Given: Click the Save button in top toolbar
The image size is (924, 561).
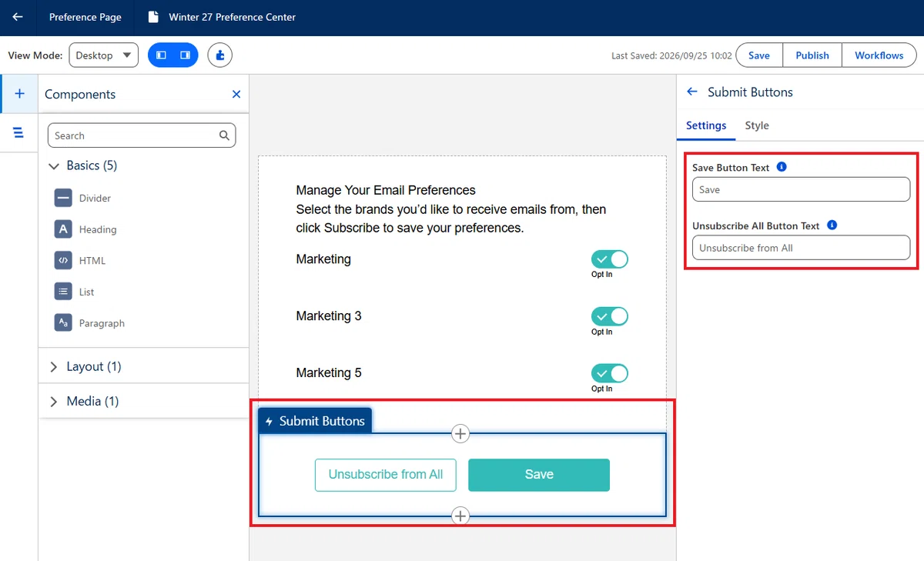Looking at the screenshot, I should point(759,55).
